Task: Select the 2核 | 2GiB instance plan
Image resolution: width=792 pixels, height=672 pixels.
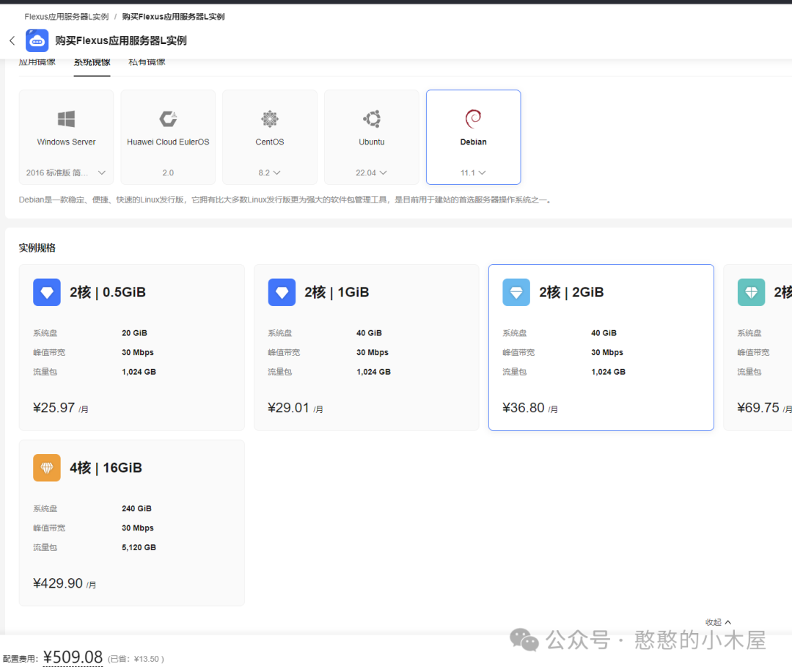Action: point(601,347)
